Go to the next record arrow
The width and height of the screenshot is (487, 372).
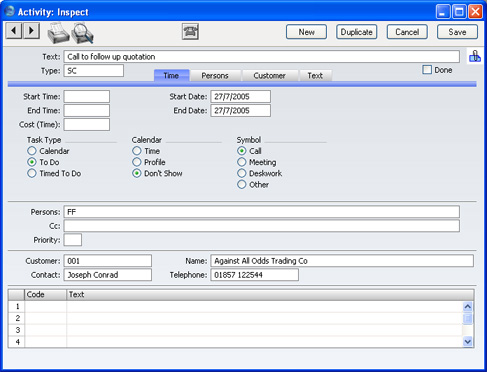(31, 31)
